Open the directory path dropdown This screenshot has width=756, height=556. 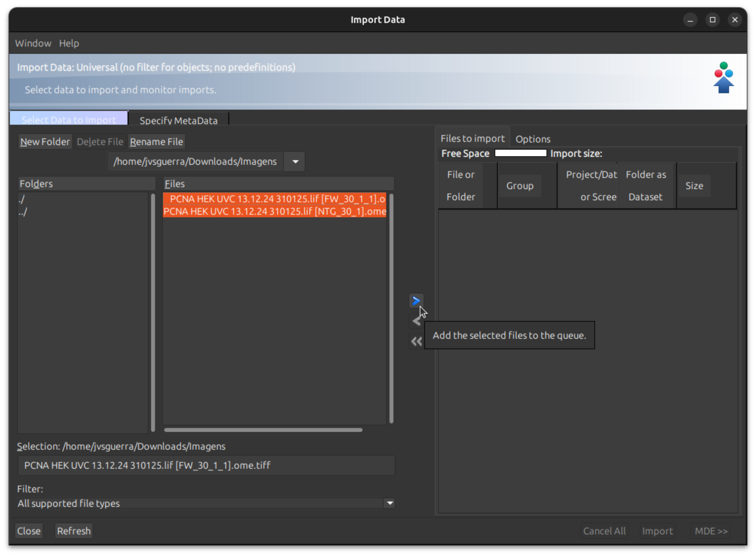pos(294,161)
